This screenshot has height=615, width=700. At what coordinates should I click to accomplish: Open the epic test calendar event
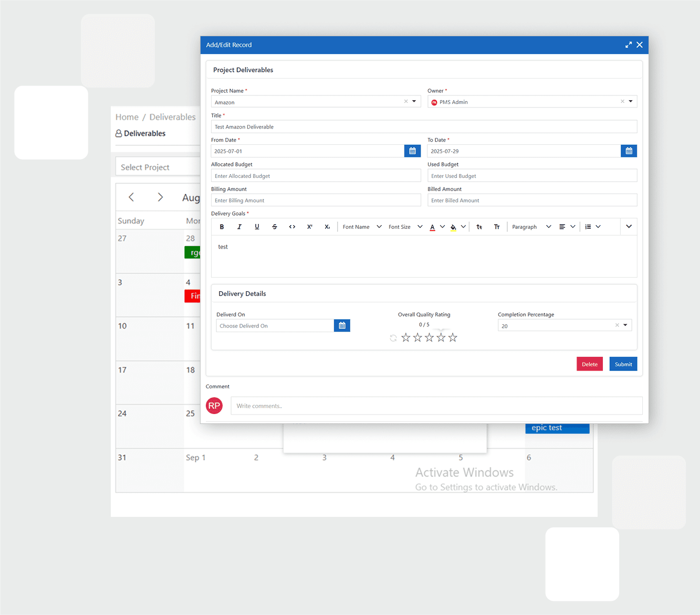[557, 428]
